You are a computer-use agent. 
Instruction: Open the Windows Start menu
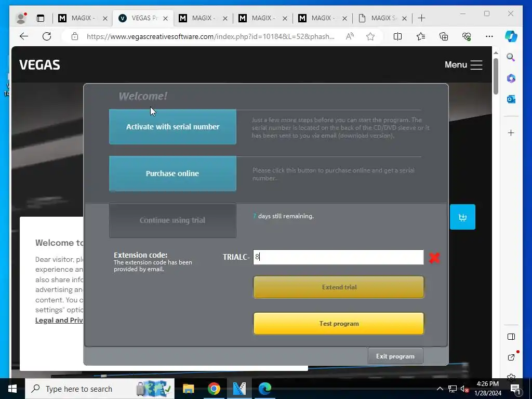(12, 389)
